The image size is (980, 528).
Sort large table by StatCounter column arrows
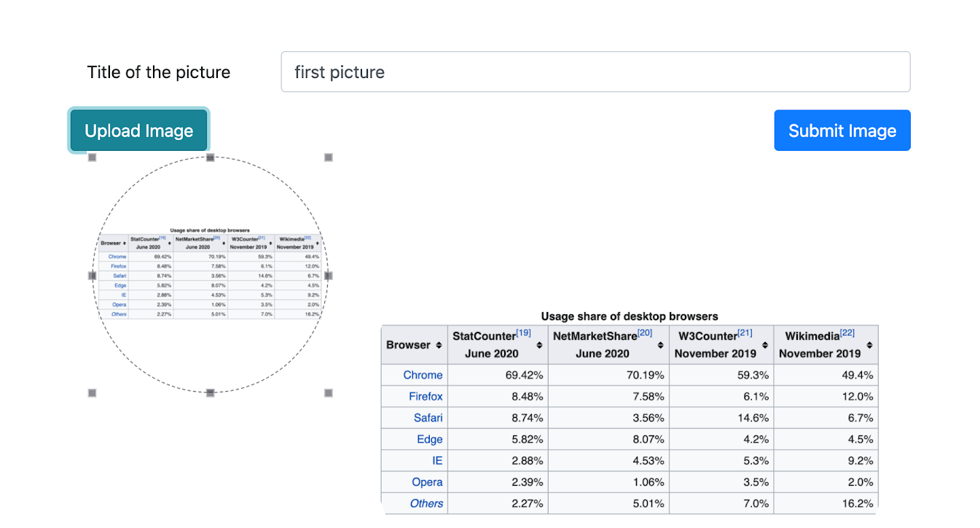(539, 345)
